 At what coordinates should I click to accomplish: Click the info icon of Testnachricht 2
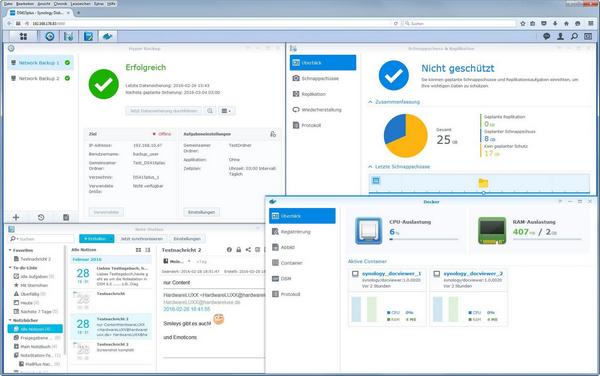[229, 250]
